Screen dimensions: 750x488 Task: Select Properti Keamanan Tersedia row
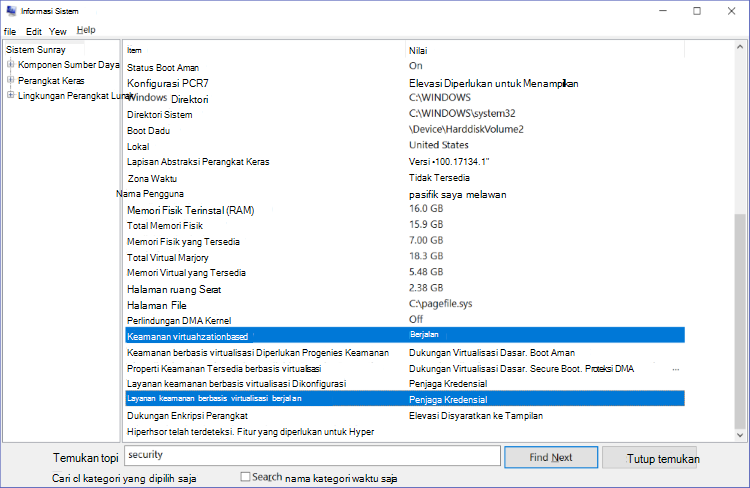click(405, 368)
